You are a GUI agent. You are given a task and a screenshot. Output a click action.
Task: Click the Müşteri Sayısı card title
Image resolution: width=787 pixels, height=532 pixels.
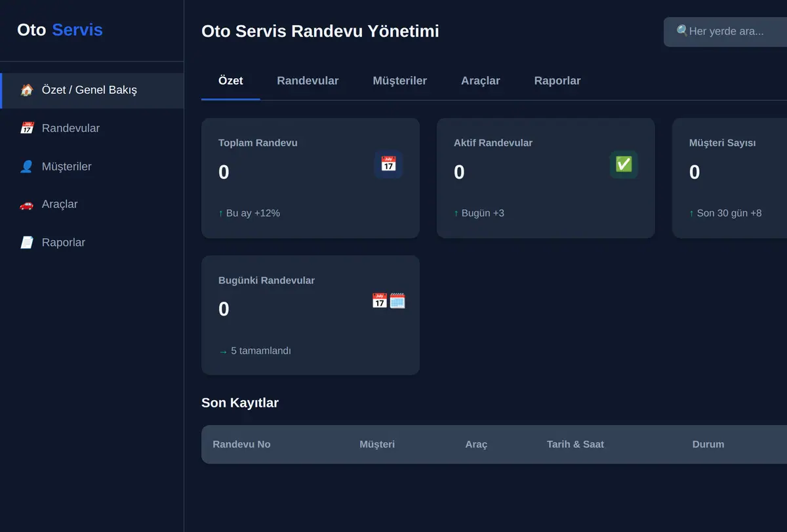[x=723, y=143]
